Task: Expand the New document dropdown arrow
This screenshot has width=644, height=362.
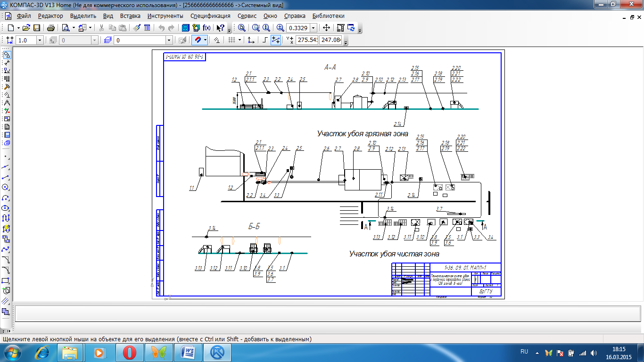Action: pos(18,28)
